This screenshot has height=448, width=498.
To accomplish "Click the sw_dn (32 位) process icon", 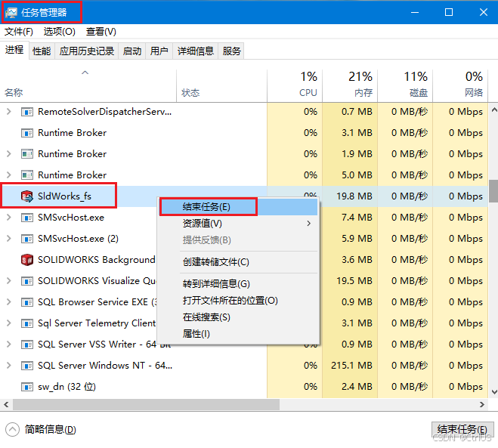I will click(27, 387).
